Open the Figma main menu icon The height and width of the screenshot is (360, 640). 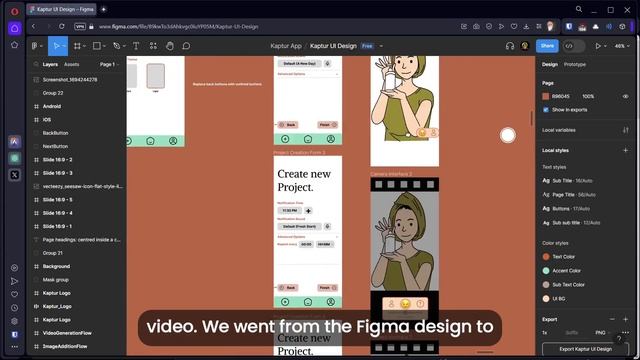[35, 46]
